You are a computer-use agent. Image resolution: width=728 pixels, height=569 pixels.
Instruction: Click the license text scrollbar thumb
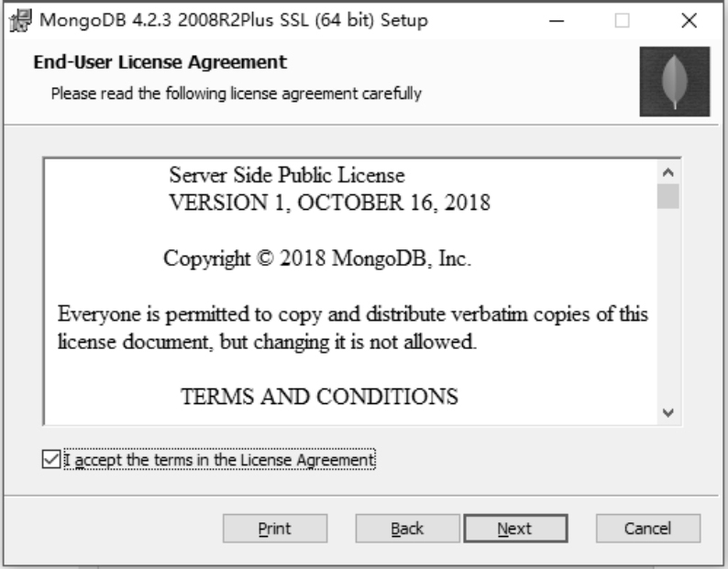[x=668, y=197]
